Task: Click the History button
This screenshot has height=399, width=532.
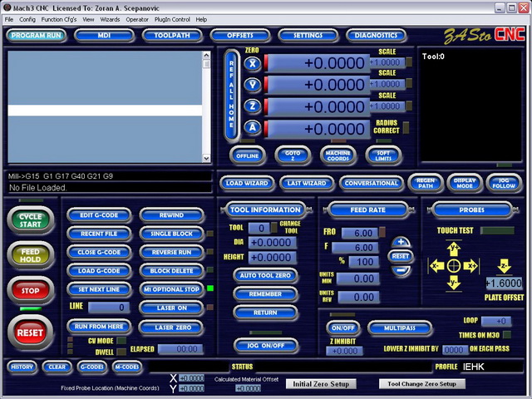Action: 22,367
